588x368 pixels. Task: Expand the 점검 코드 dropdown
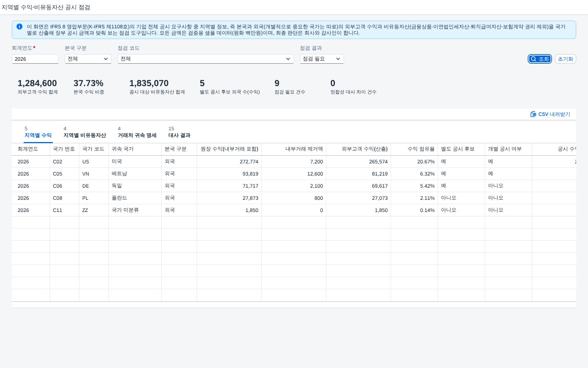(x=206, y=59)
